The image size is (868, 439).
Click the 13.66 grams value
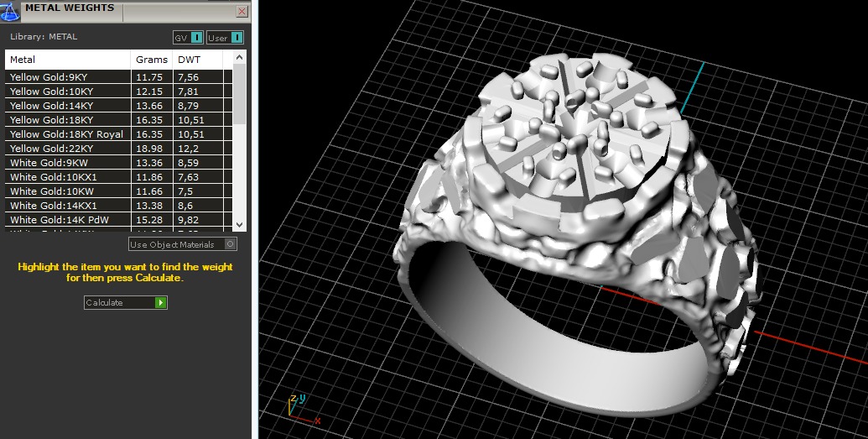[149, 106]
